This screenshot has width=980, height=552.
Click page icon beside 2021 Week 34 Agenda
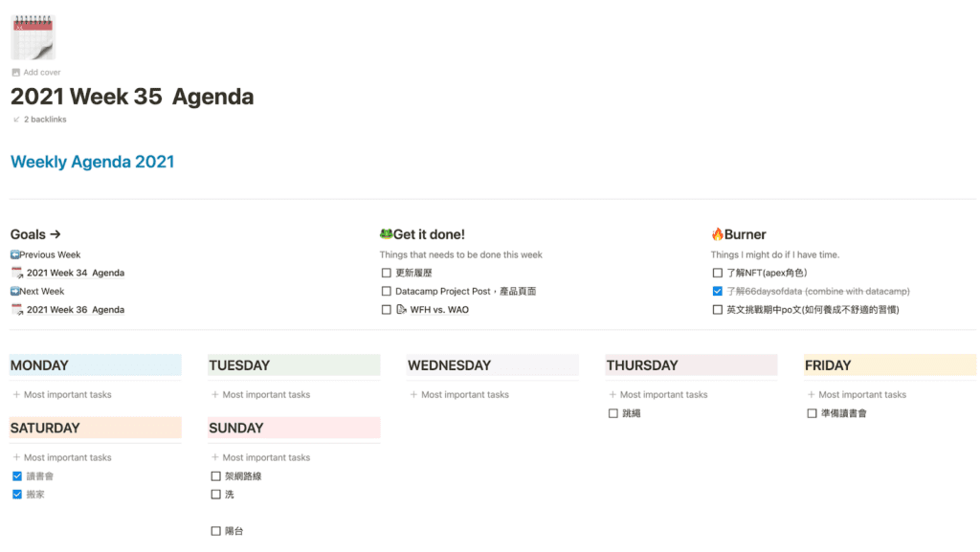pos(16,274)
